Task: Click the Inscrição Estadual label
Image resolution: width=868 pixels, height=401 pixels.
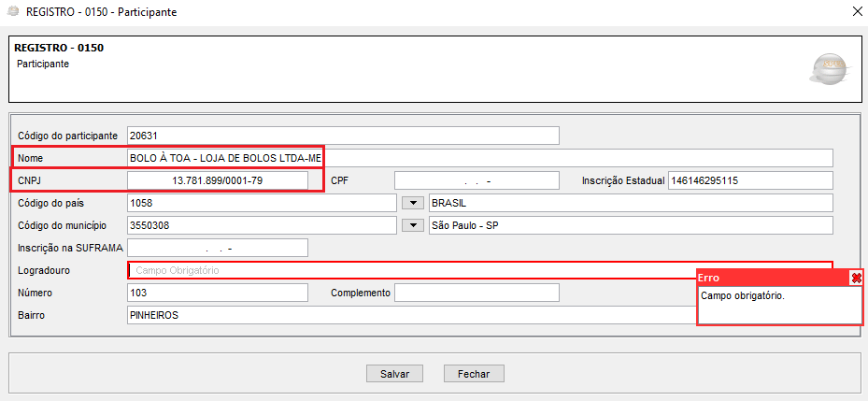Action: coord(623,180)
